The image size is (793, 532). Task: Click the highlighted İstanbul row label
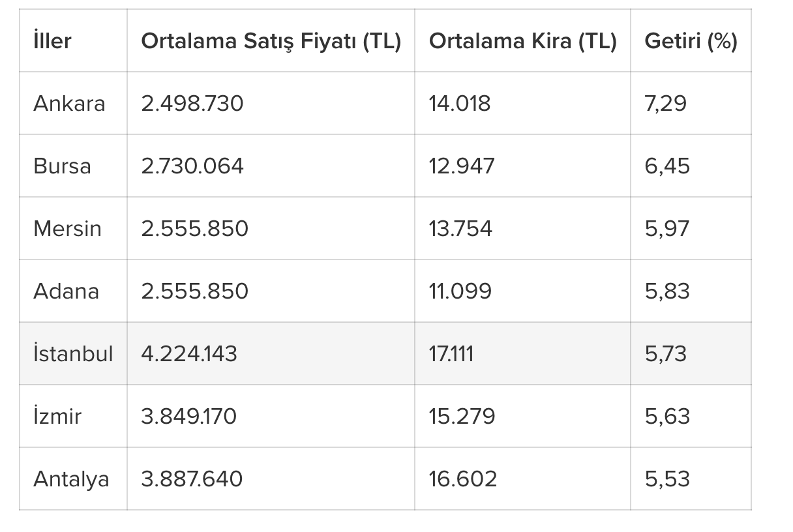click(73, 354)
